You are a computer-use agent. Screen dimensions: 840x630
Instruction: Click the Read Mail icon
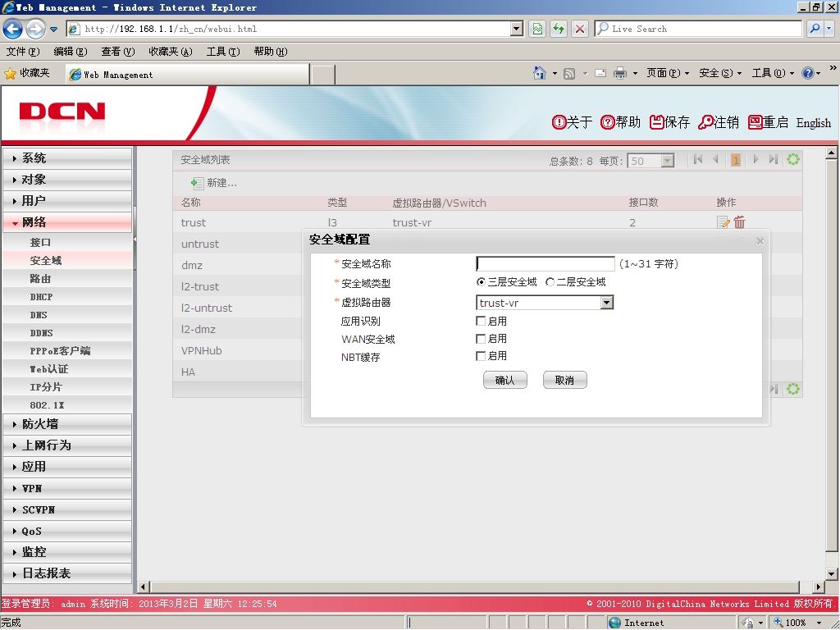600,73
